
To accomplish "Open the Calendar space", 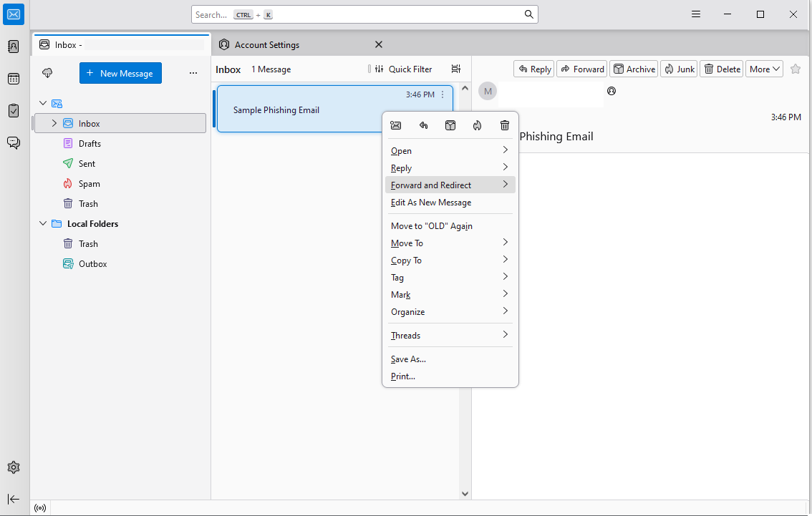I will [14, 79].
